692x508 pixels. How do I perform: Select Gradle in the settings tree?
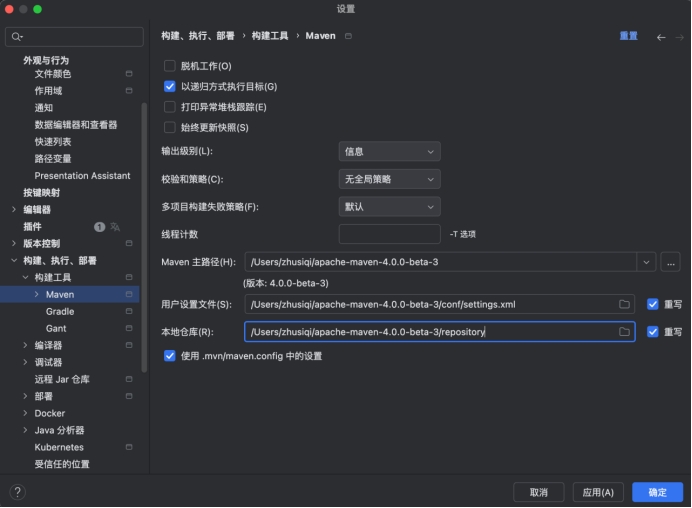click(x=59, y=312)
